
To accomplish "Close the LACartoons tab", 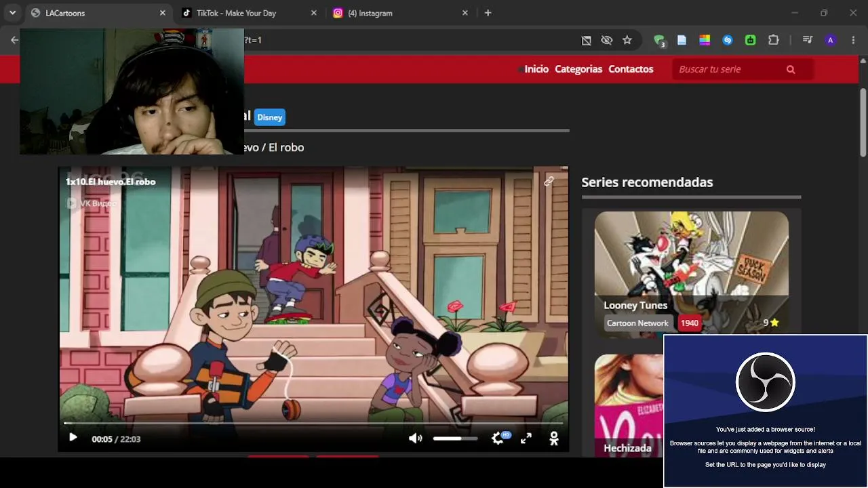I will click(163, 13).
